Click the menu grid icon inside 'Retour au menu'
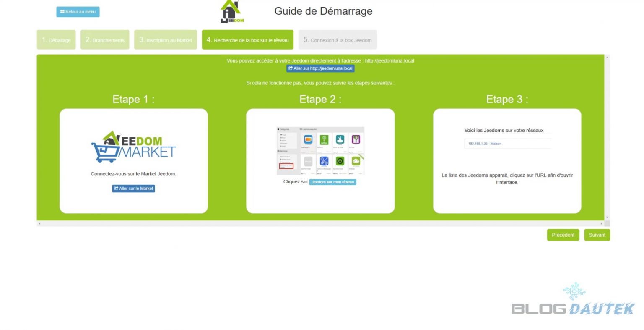 62,12
